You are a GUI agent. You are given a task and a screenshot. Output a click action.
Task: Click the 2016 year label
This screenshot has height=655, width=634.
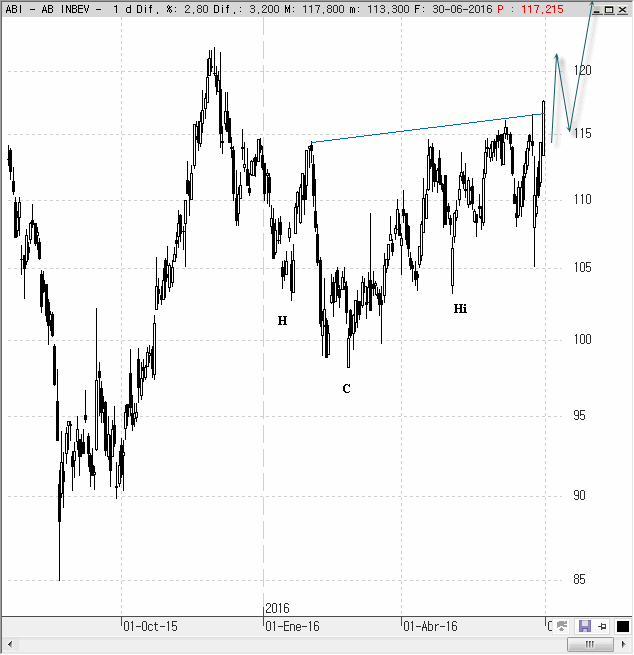point(277,608)
